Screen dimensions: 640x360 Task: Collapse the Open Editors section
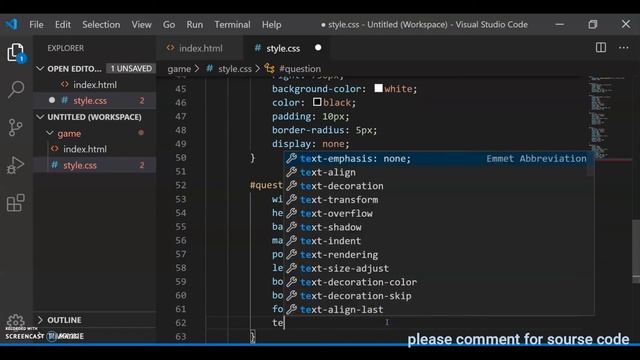(40, 68)
